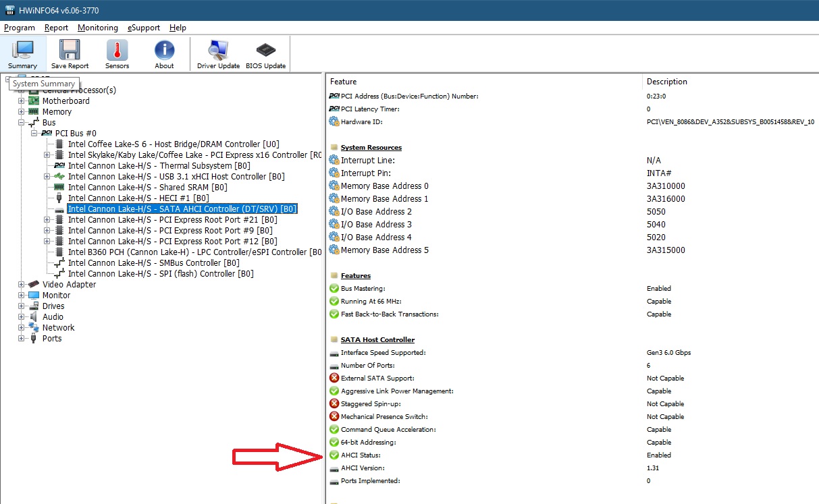Expand the Network tree node
The width and height of the screenshot is (819, 504).
pyautogui.click(x=22, y=327)
